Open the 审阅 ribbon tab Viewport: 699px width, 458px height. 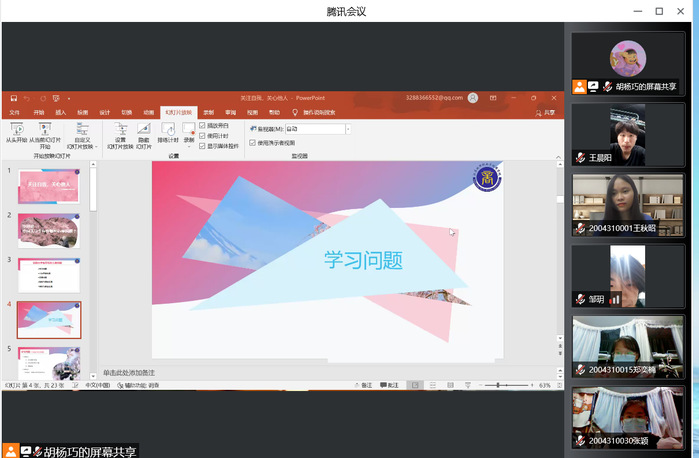click(x=230, y=112)
